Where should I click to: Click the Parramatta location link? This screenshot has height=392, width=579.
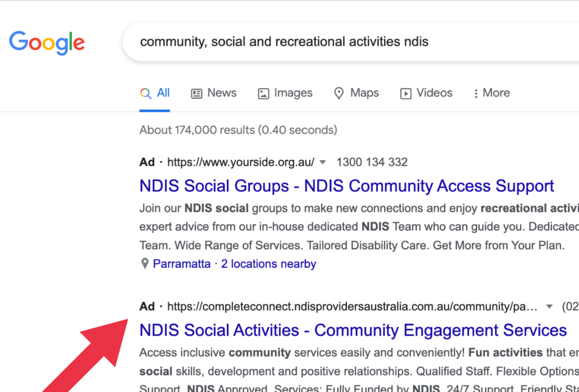[182, 264]
